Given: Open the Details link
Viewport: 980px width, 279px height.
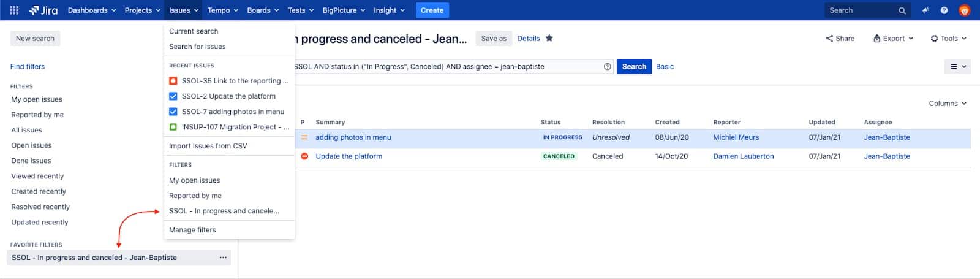Looking at the screenshot, I should click(x=528, y=39).
